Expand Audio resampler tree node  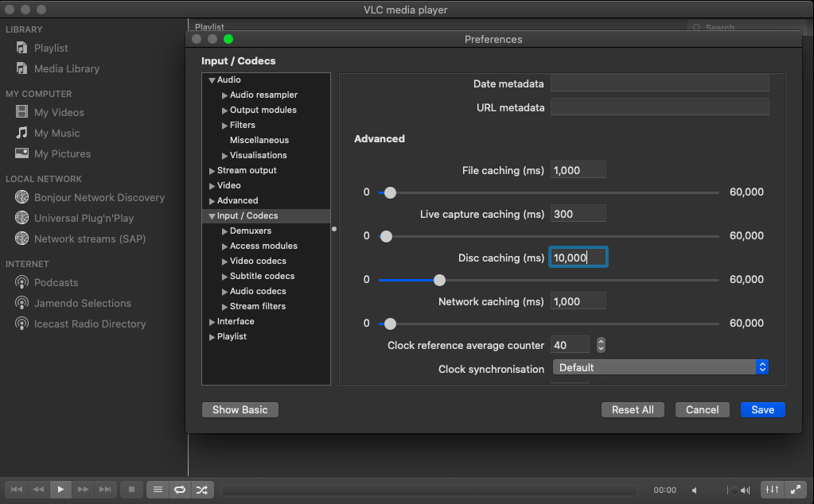224,95
